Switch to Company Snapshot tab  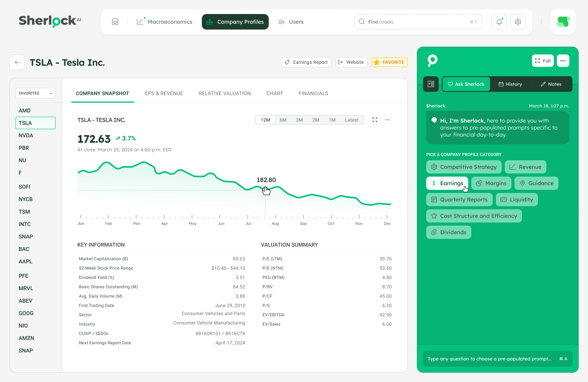[x=102, y=93]
